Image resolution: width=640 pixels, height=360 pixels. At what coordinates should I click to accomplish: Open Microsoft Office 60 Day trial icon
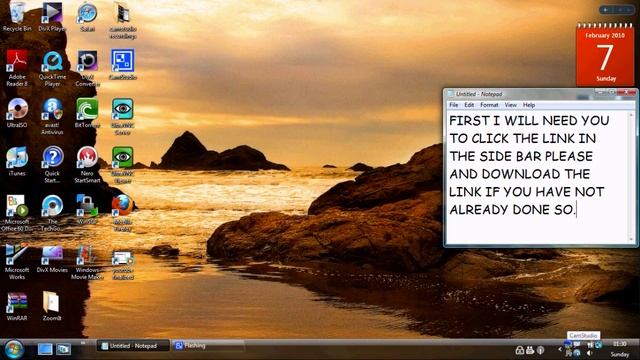[17, 213]
